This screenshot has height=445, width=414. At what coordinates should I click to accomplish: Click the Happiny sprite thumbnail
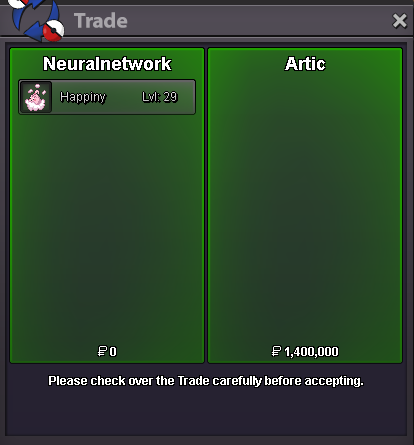[x=36, y=97]
